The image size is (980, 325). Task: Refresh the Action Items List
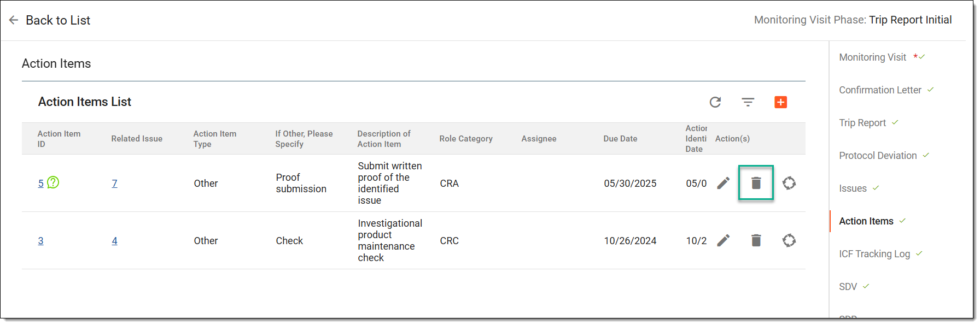tap(715, 102)
